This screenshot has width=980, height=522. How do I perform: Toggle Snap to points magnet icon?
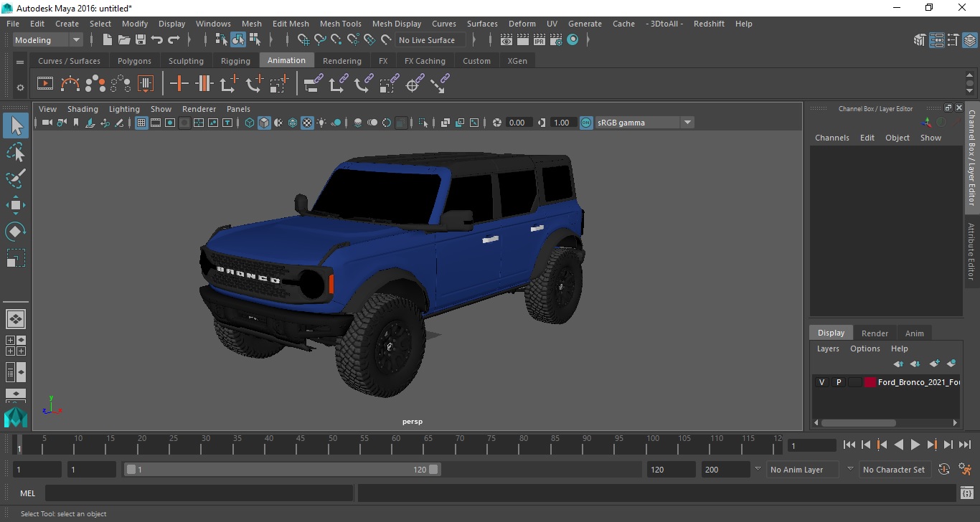coord(336,40)
